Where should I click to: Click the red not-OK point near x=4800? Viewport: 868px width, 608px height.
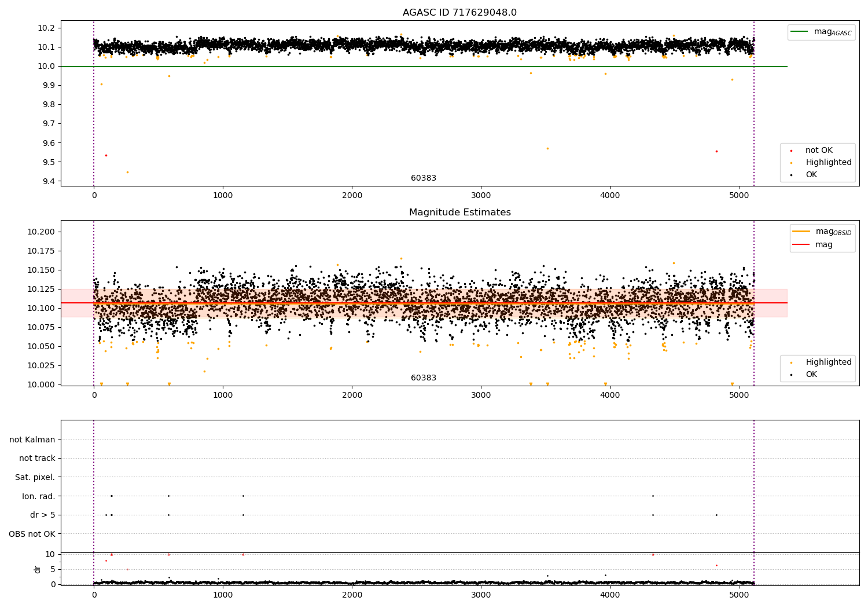point(716,151)
